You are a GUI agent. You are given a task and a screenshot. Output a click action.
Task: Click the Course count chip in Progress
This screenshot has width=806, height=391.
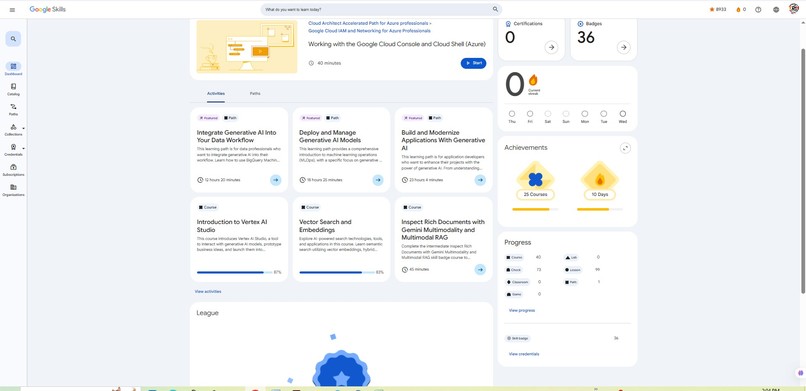(515, 257)
